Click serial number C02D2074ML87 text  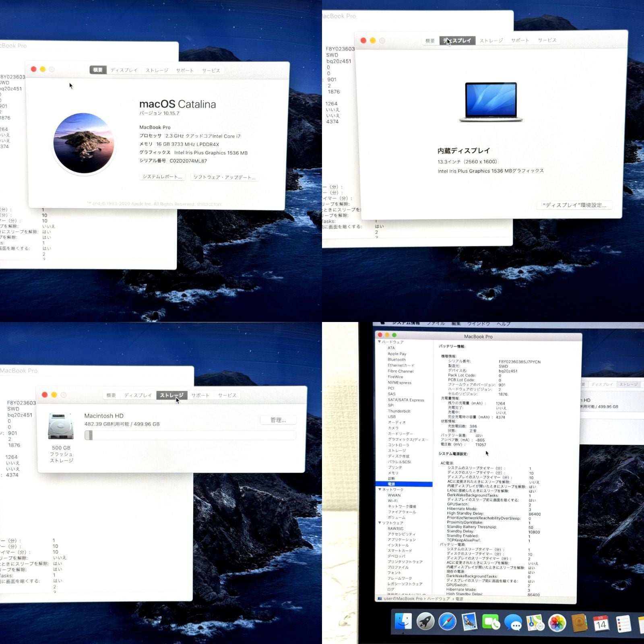tap(188, 161)
